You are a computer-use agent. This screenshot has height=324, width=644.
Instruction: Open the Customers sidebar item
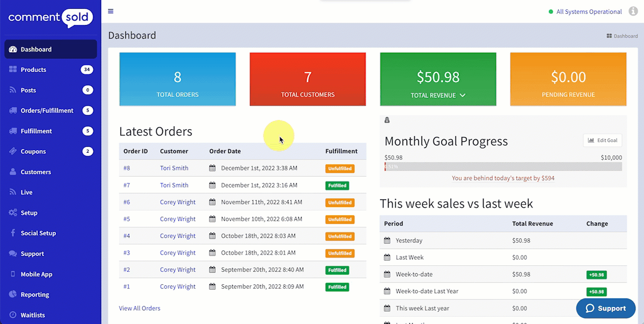click(x=36, y=172)
